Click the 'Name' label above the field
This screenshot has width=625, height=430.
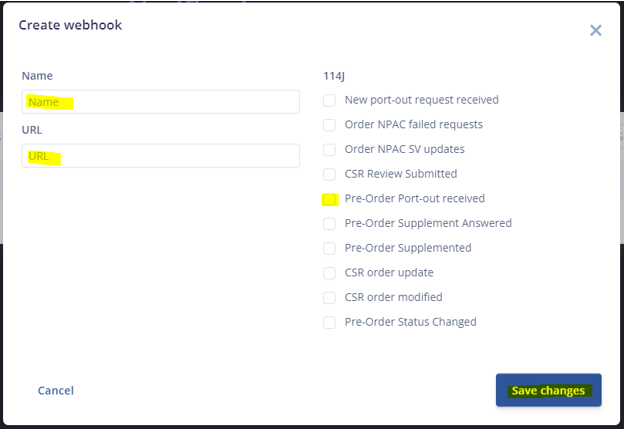pos(37,76)
